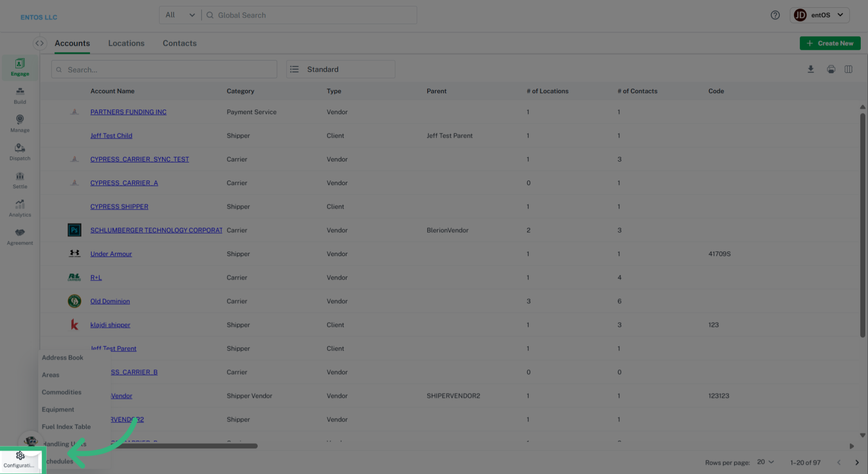Click the help question mark icon
The height and width of the screenshot is (474, 868).
pos(775,15)
